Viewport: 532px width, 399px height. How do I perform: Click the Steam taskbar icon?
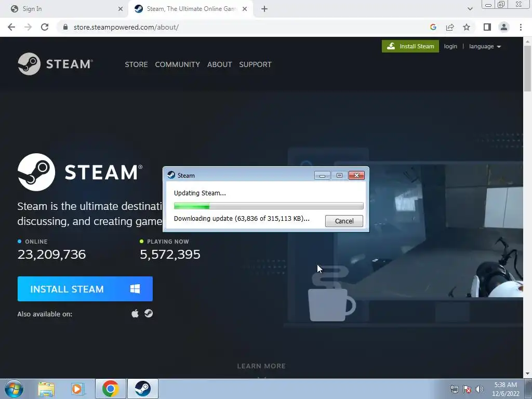point(143,389)
